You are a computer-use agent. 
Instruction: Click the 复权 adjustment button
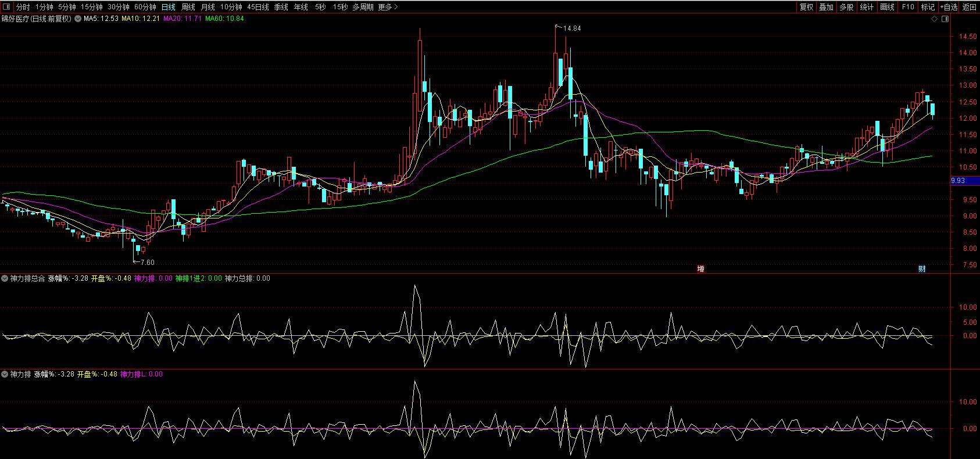[x=807, y=7]
